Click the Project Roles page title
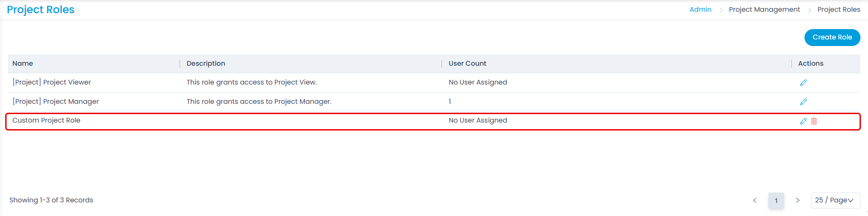868x216 pixels. tap(40, 10)
